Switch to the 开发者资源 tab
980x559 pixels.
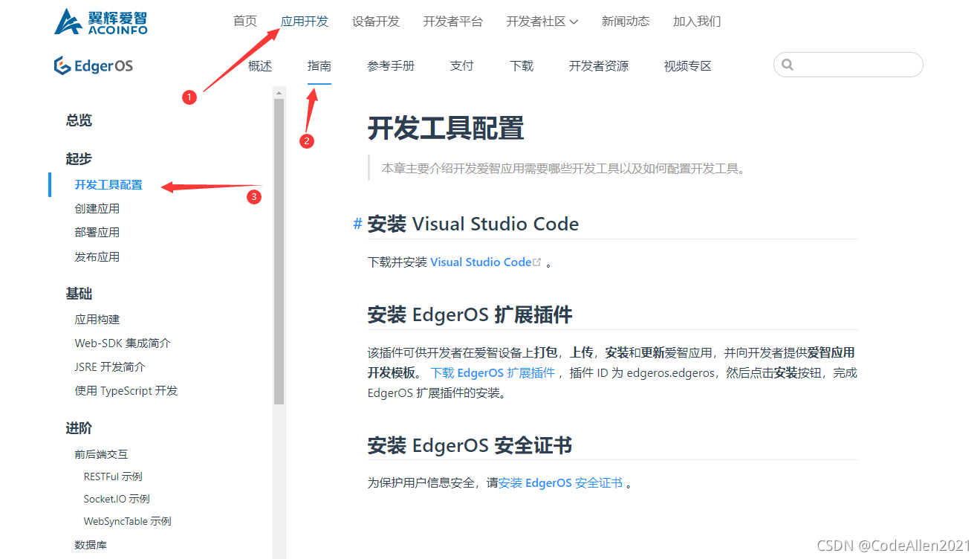tap(599, 66)
